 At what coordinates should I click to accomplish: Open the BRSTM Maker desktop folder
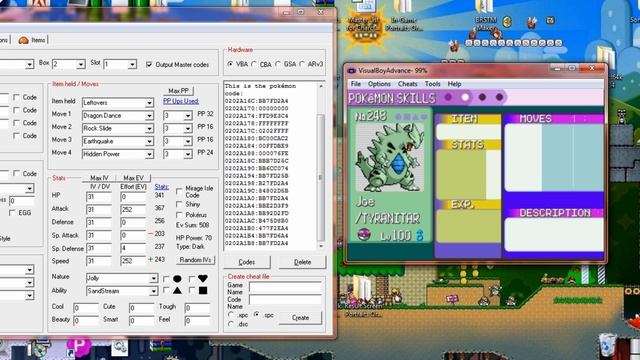pyautogui.click(x=485, y=16)
